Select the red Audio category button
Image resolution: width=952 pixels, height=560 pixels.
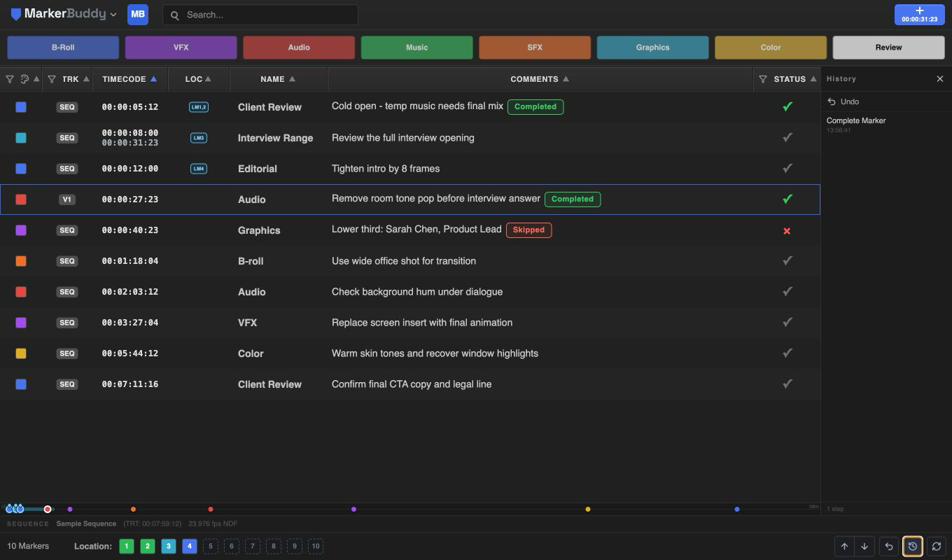pyautogui.click(x=299, y=48)
